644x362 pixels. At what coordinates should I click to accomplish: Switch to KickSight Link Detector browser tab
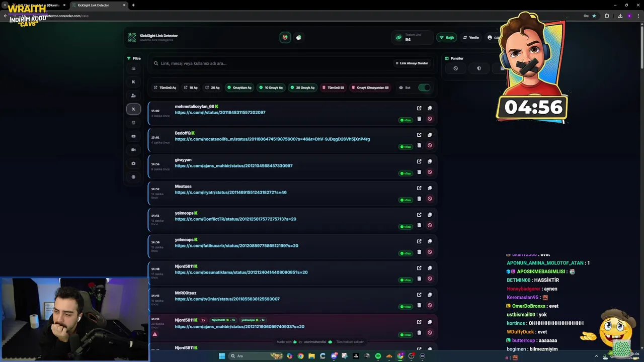(98, 5)
